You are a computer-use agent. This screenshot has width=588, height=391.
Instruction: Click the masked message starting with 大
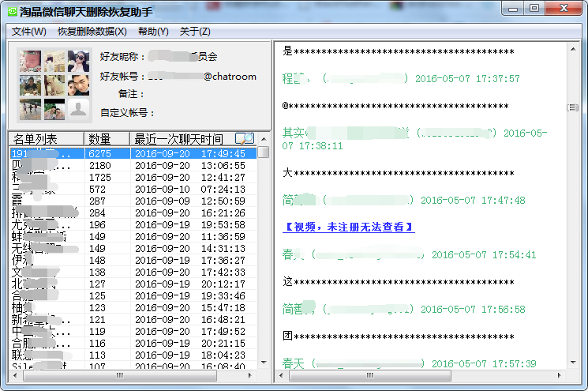[x=399, y=173]
